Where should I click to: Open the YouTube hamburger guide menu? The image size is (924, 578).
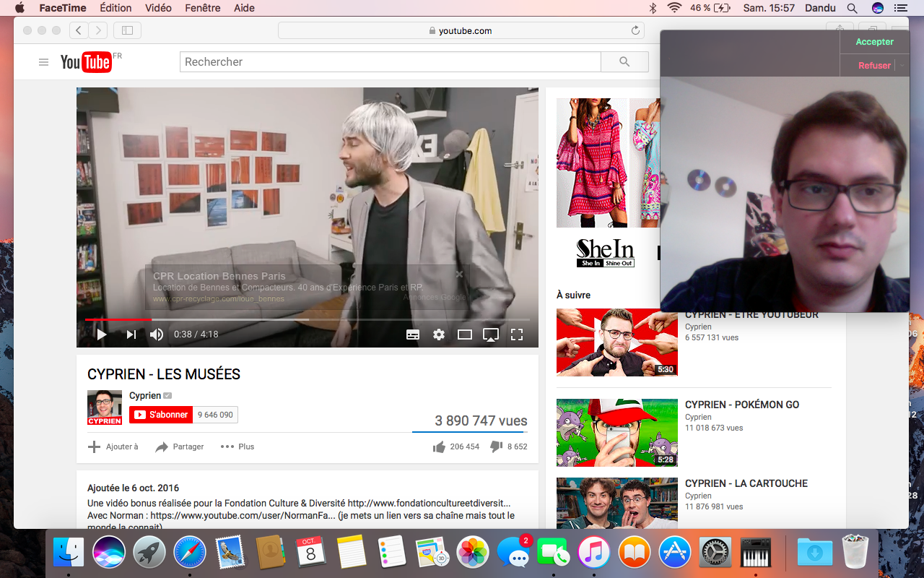(44, 62)
